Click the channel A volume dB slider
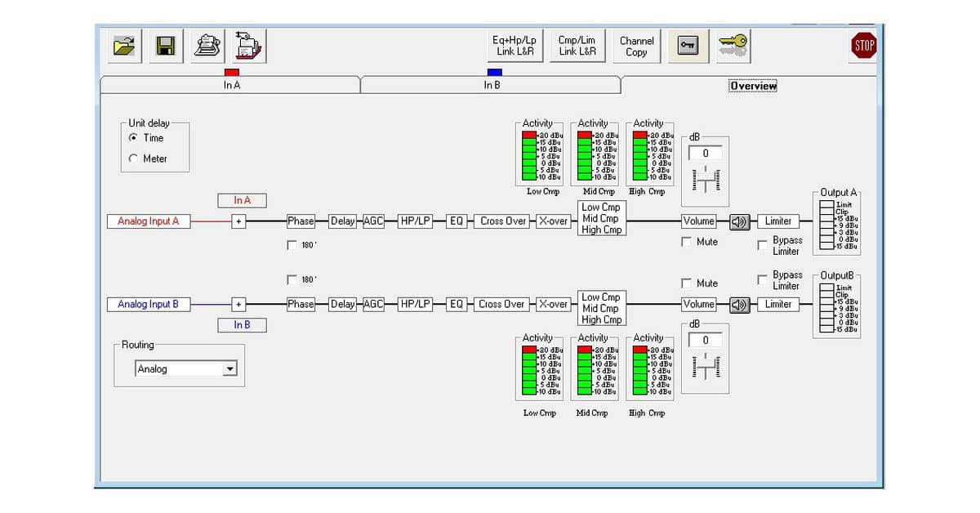The width and height of the screenshot is (980, 513). 706,180
